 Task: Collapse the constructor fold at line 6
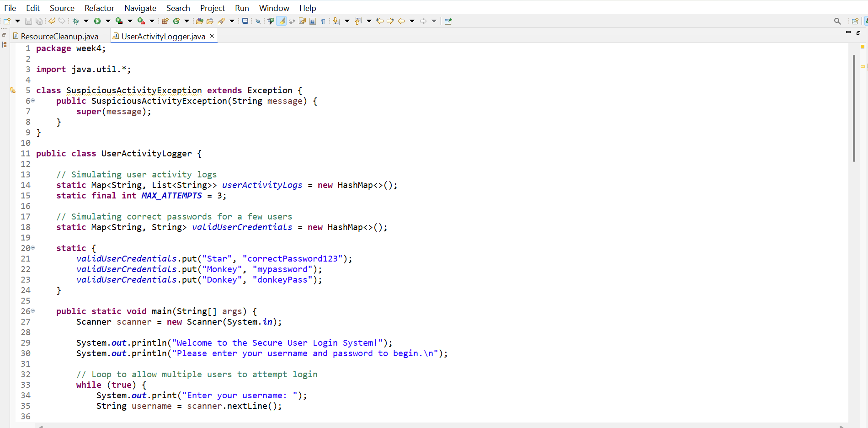pos(33,101)
